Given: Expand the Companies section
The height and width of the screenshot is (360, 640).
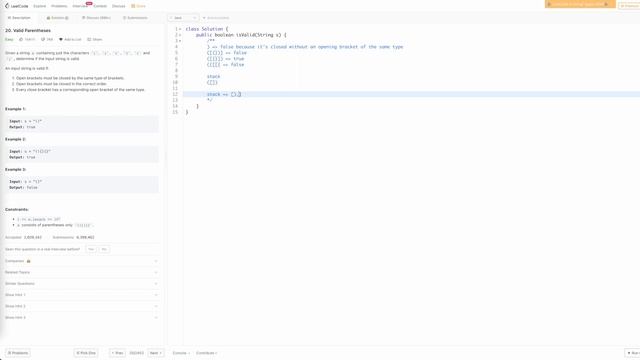Looking at the screenshot, I should pos(82,261).
